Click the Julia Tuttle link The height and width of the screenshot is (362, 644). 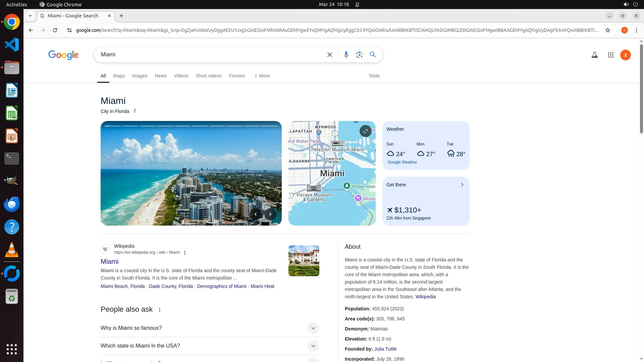pyautogui.click(x=385, y=349)
